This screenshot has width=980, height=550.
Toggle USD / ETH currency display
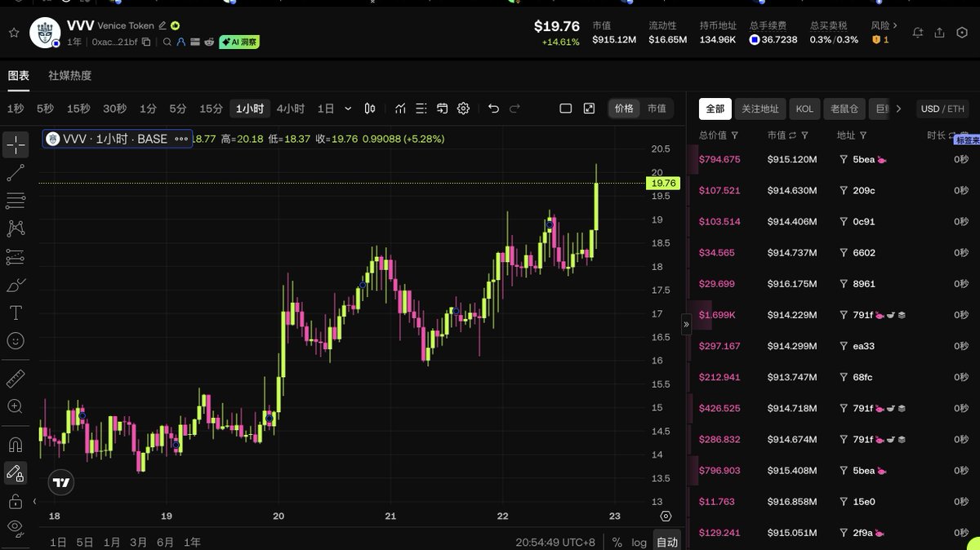[942, 109]
